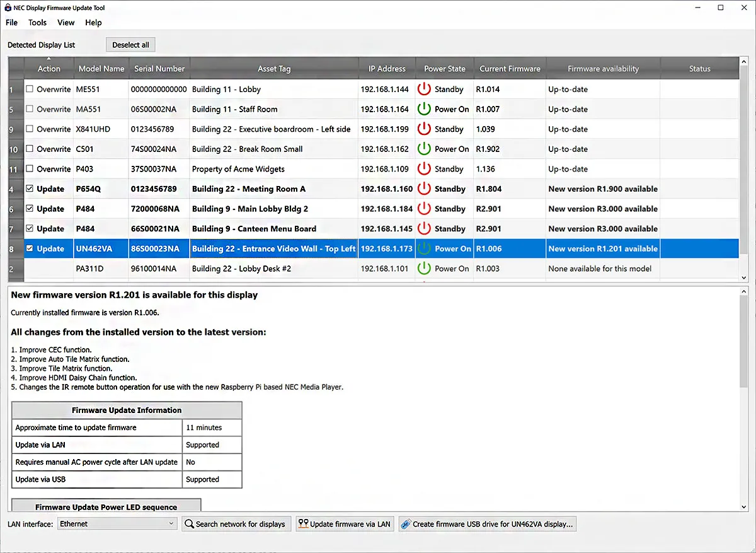756x553 pixels.
Task: Click the green power icon for MA551
Action: click(424, 109)
